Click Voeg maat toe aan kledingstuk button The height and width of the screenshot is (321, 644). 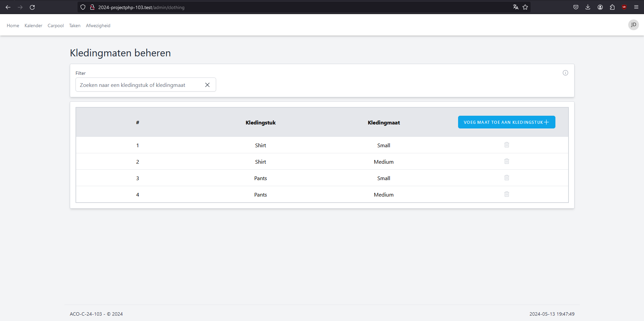(506, 122)
